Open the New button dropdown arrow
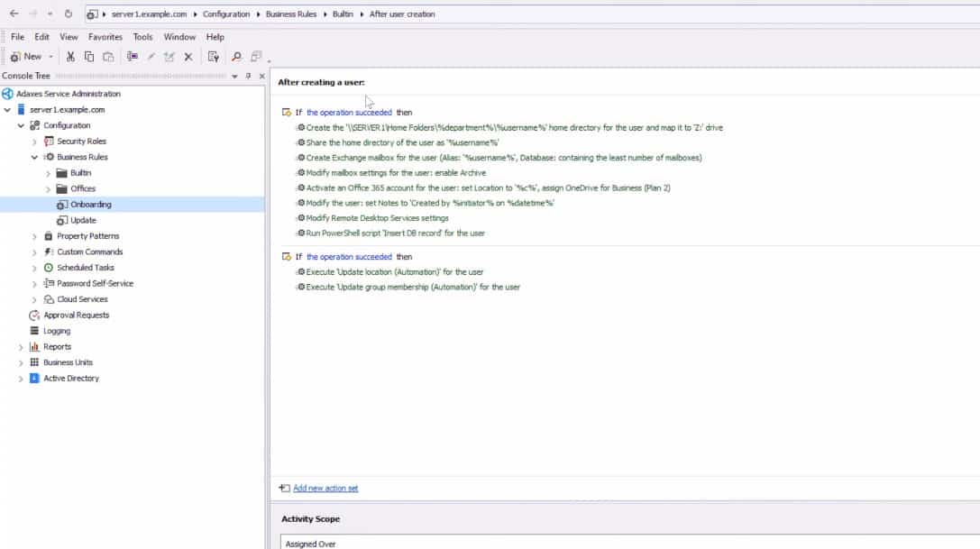 50,57
